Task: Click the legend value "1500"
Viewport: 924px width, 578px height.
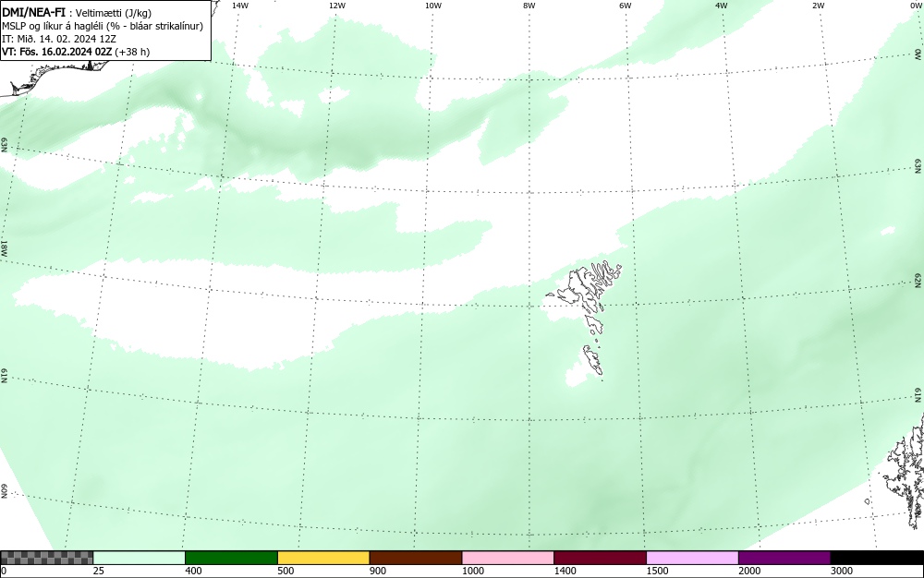Action: tap(657, 571)
